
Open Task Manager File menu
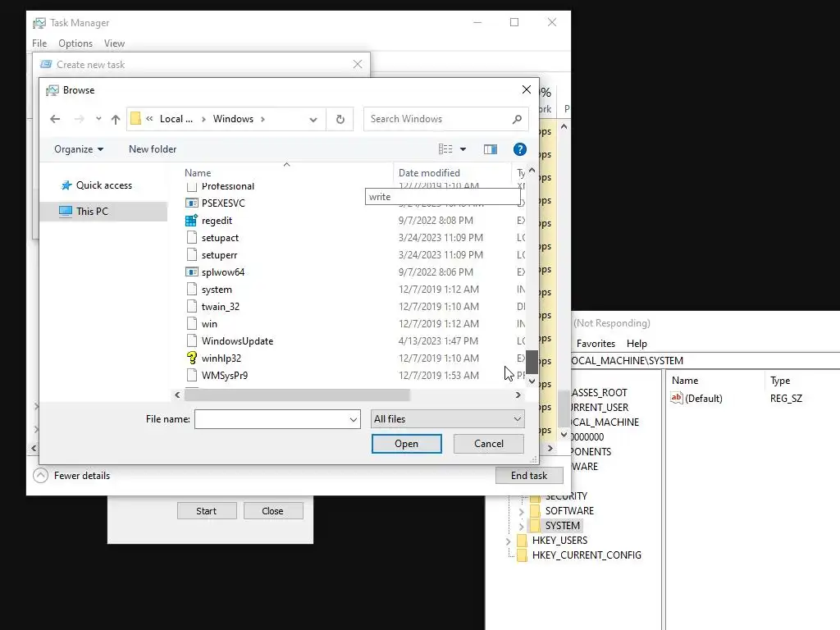coord(39,43)
